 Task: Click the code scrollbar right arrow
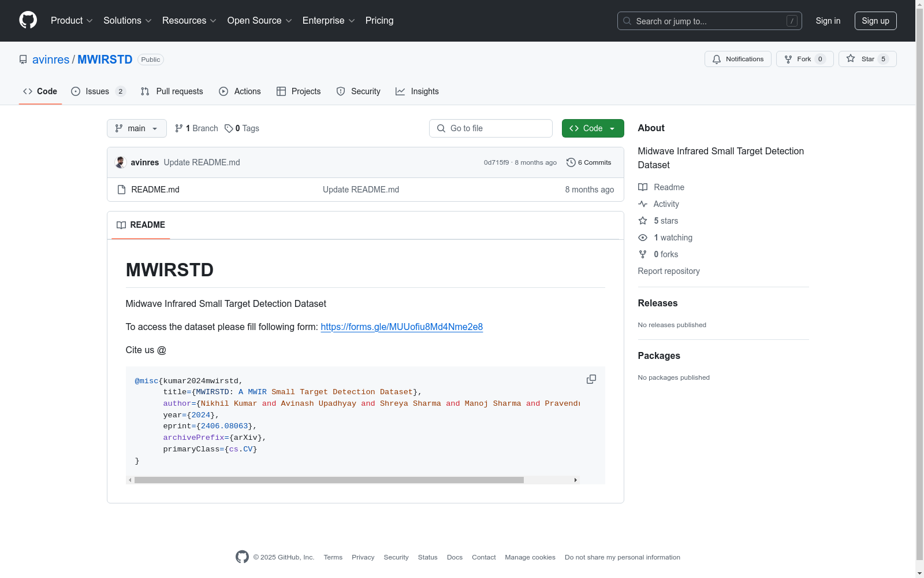tap(575, 480)
